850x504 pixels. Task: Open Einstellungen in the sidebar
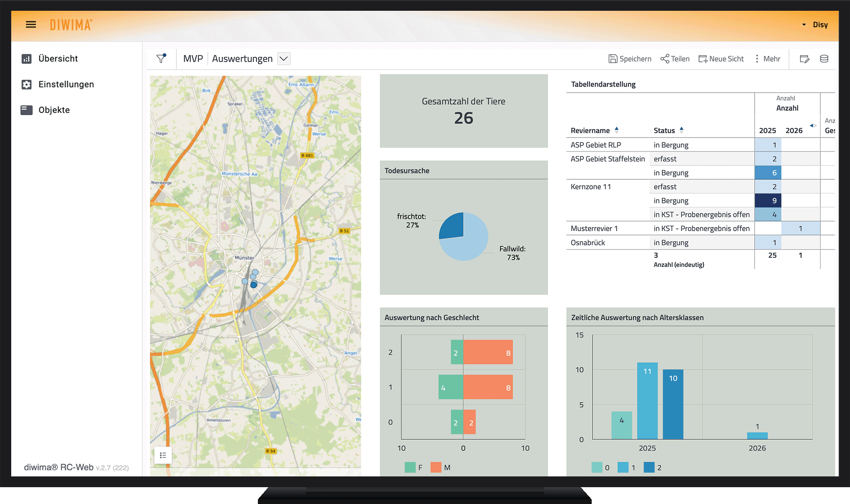(66, 85)
